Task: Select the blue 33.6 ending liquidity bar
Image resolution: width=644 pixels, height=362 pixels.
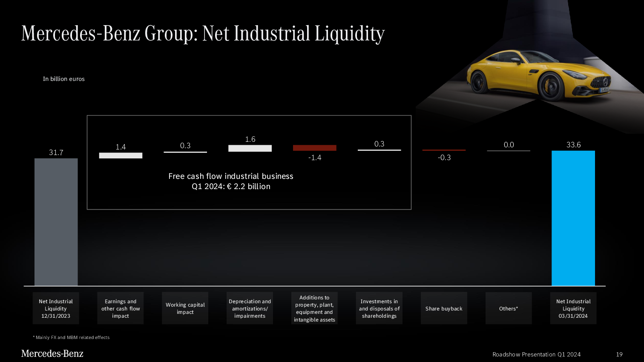Action: pos(573,218)
